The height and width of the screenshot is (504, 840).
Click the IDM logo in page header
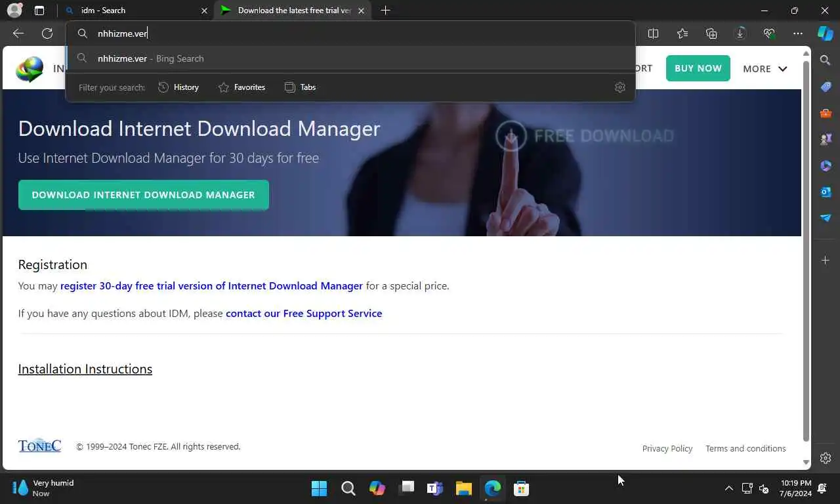(x=30, y=69)
